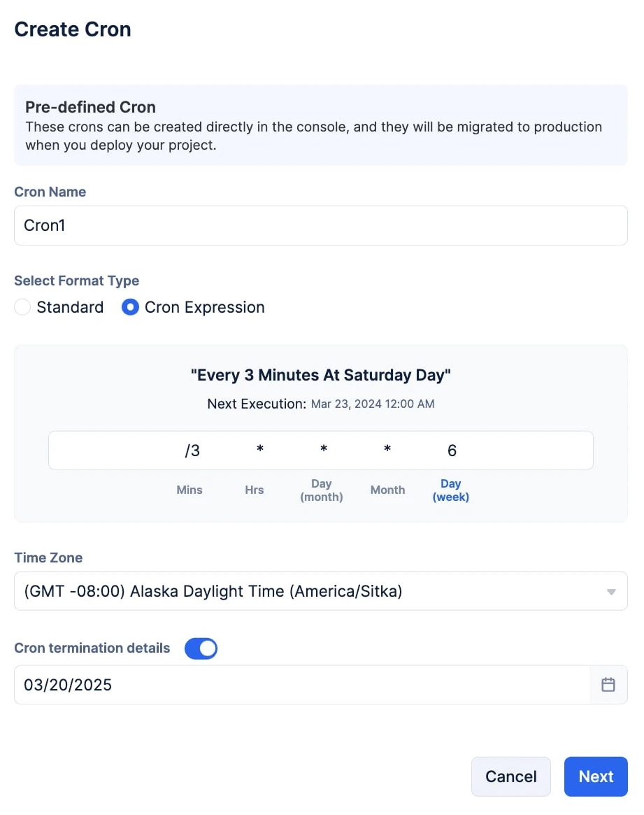This screenshot has width=644, height=815.
Task: Select the Standard format radio button
Action: [x=22, y=307]
